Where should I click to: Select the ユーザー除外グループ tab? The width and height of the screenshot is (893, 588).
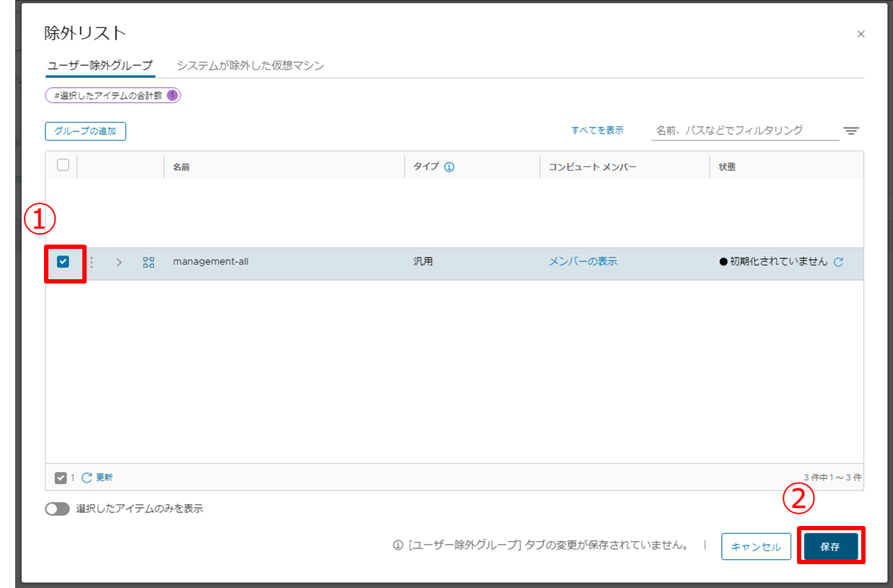point(100,66)
